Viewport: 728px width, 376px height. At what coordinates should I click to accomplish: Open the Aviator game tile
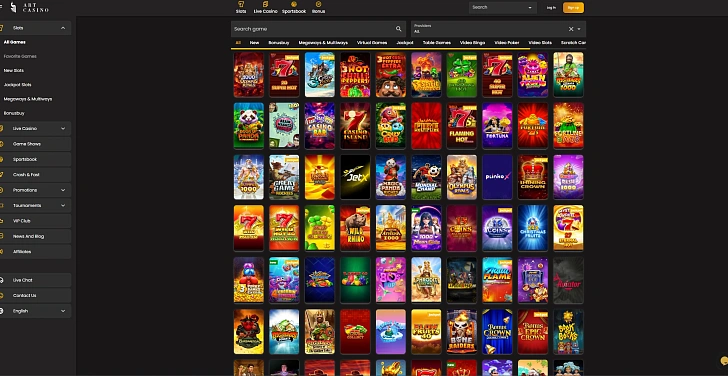click(568, 280)
